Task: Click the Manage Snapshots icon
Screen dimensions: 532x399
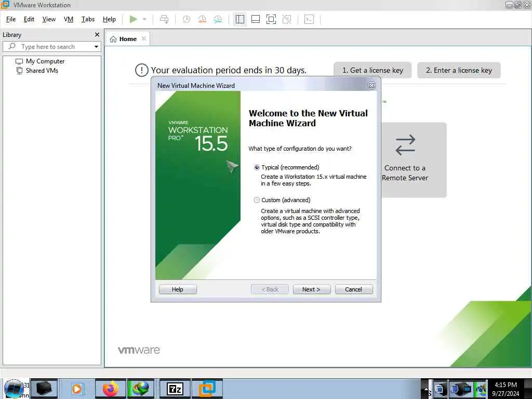Action: tap(218, 19)
